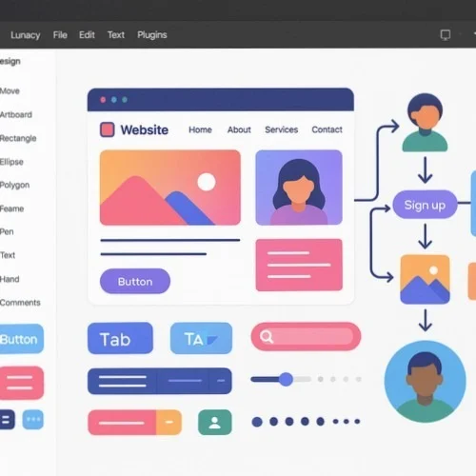Click the dark blue list icon in sidebar
The width and height of the screenshot is (476, 476).
[x=8, y=420]
